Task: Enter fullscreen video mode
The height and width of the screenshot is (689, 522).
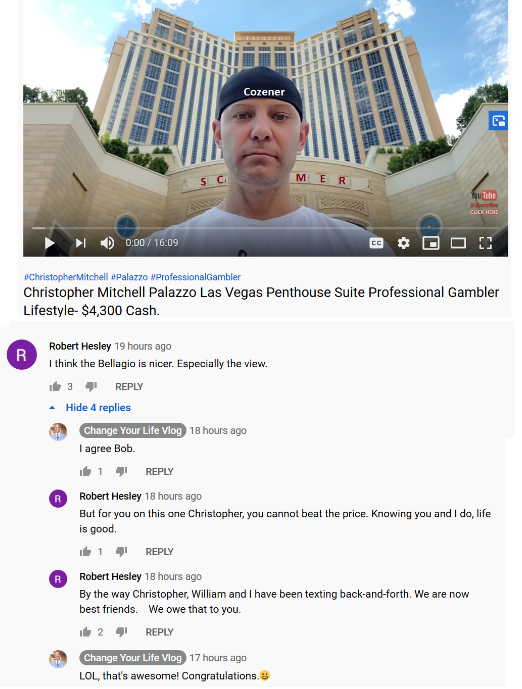Action: point(485,243)
